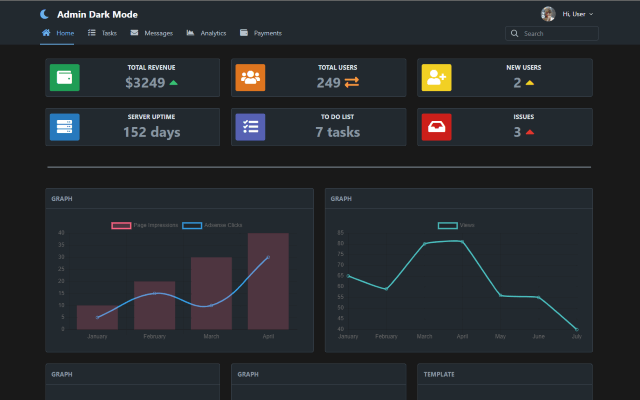Click the purple checklist To Do icon
This screenshot has height=400, width=640.
(x=250, y=127)
